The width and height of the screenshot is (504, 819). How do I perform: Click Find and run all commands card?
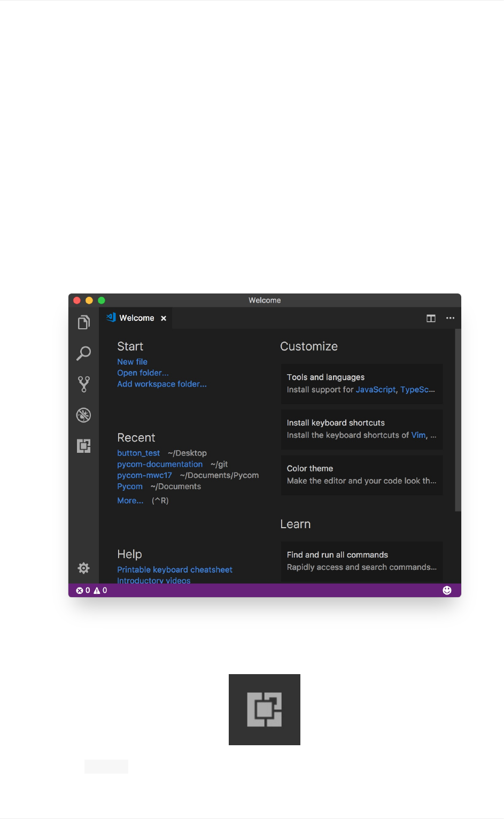tap(362, 561)
